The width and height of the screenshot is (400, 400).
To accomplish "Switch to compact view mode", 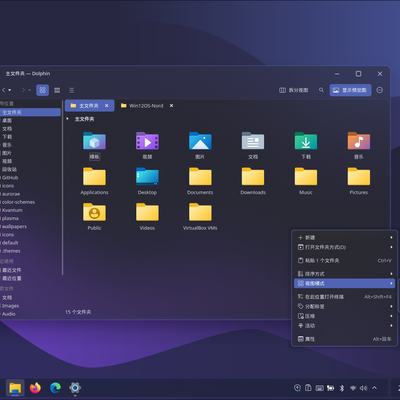I will (57, 90).
